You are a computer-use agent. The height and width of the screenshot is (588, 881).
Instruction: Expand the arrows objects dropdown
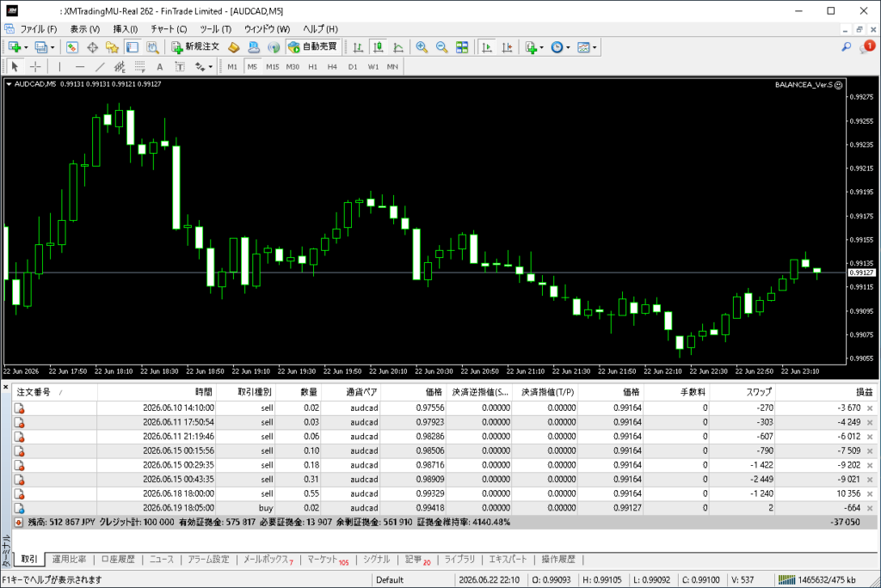pos(210,67)
